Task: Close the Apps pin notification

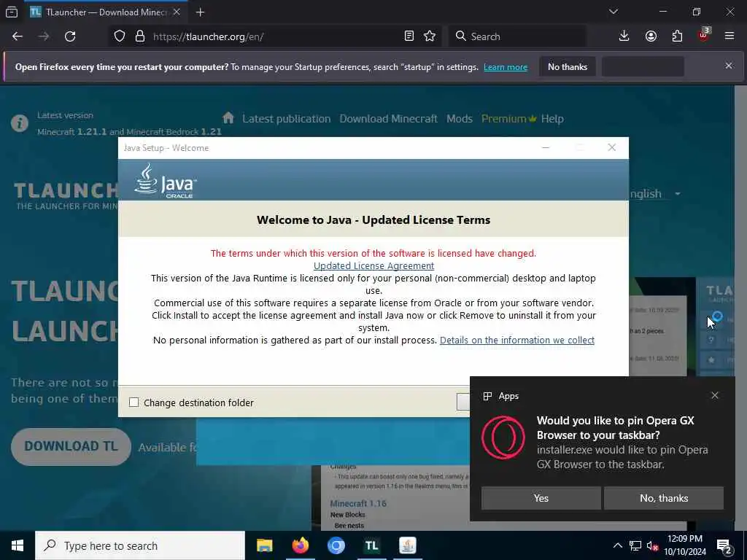Action: tap(715, 395)
